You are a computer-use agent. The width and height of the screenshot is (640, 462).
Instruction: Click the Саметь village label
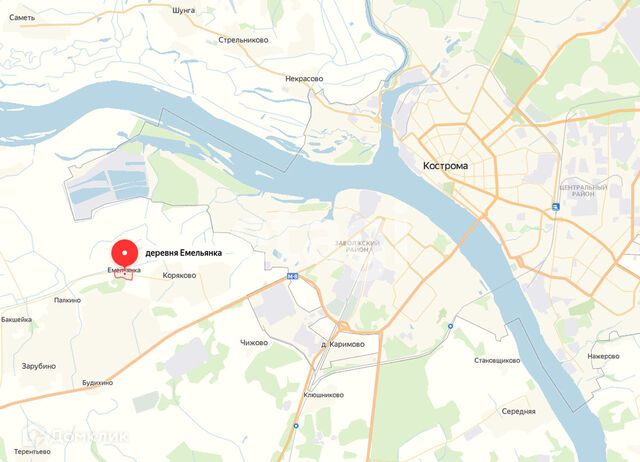point(22,18)
